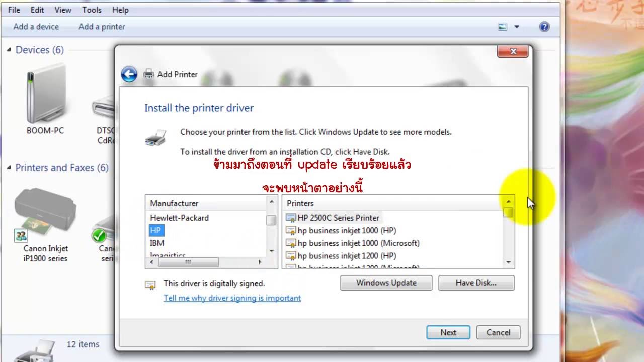The image size is (644, 362).
Task: Collapse the Printers and Faxes (6) group
Action: tap(9, 168)
